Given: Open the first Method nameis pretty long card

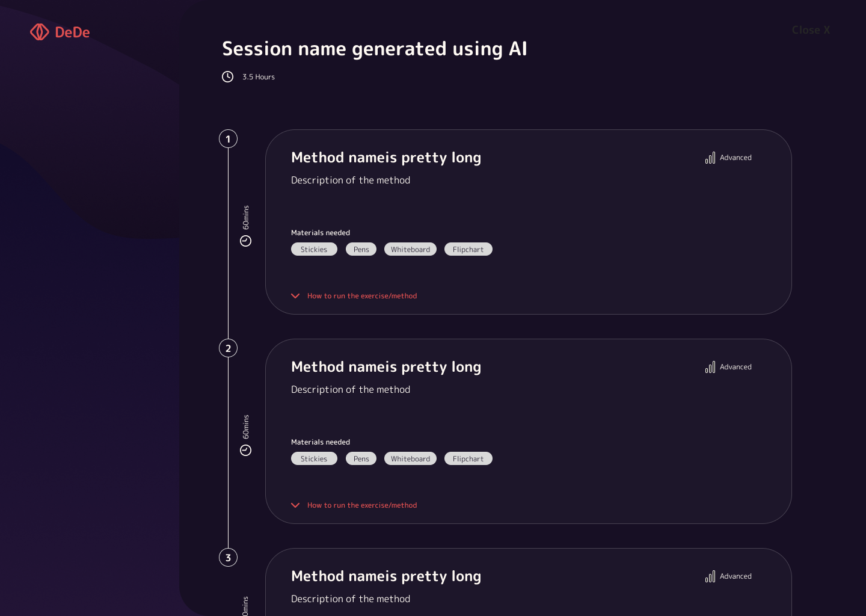Looking at the screenshot, I should pyautogui.click(x=386, y=157).
